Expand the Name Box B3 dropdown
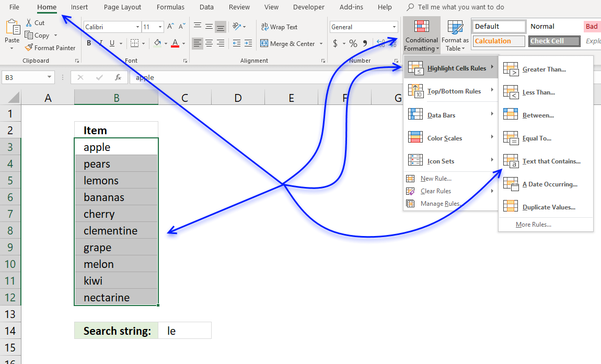Viewport: 601px width, 364px height. pos(49,77)
